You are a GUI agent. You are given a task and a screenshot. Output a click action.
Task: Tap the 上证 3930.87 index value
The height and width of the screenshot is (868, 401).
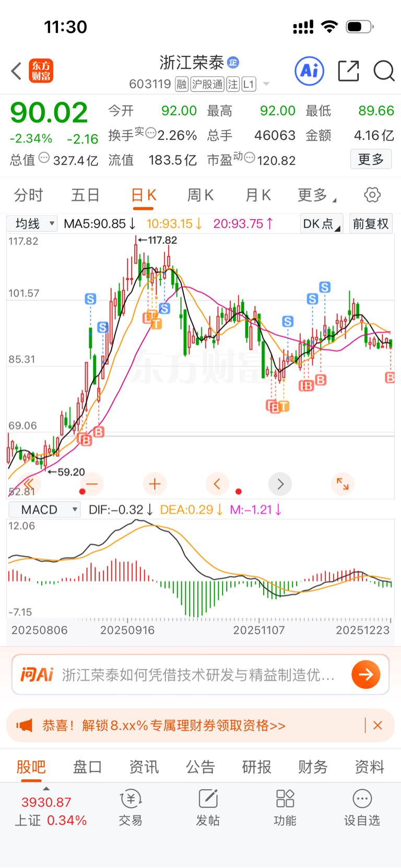[46, 802]
